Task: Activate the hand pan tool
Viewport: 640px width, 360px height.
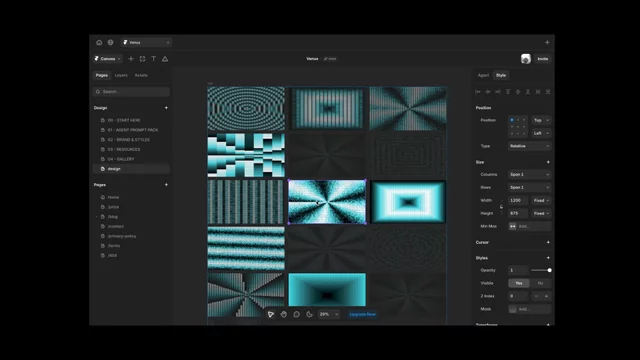Action: 284,314
